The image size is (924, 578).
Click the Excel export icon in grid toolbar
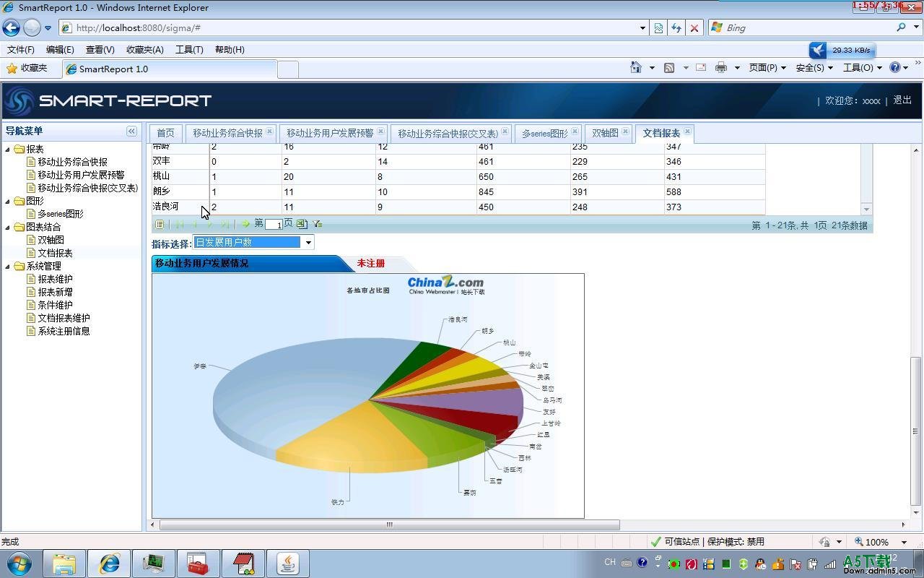(x=302, y=224)
